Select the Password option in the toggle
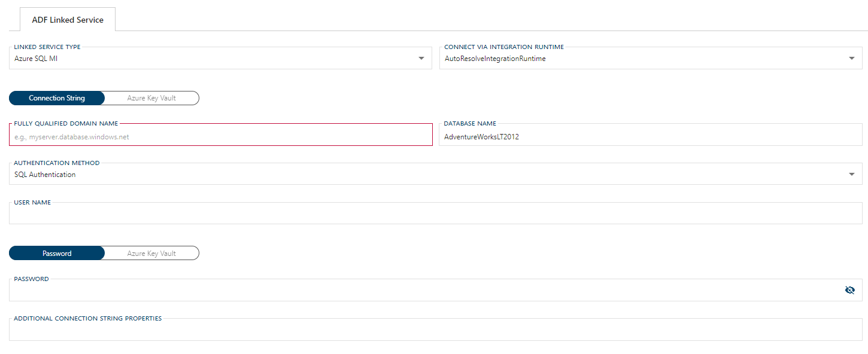Viewport: 868px width, 354px height. pos(56,253)
